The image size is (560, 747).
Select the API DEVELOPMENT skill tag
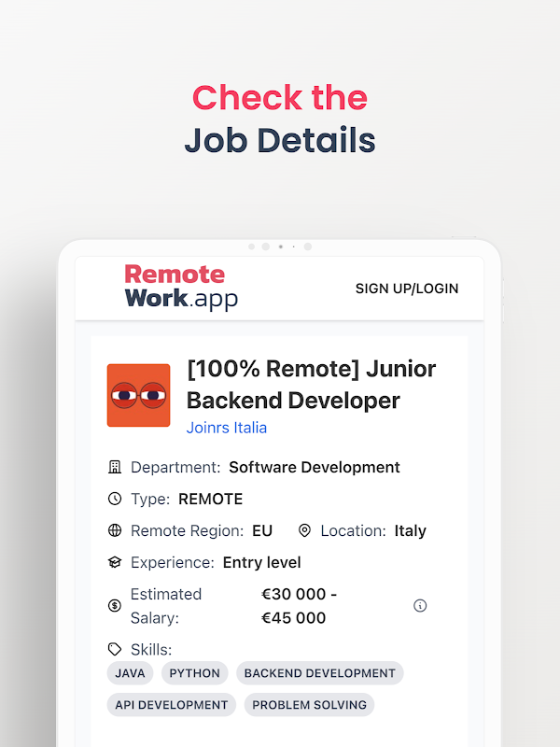[172, 705]
